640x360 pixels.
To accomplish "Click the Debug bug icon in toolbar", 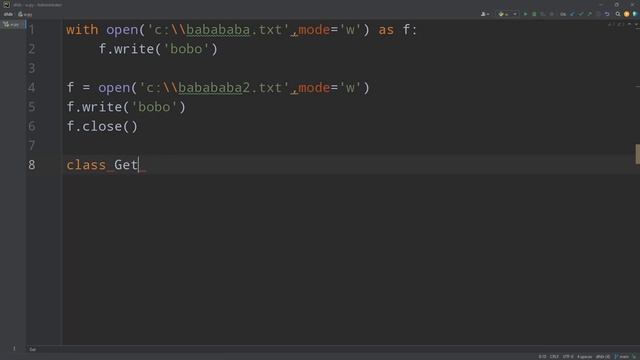I will pyautogui.click(x=534, y=14).
